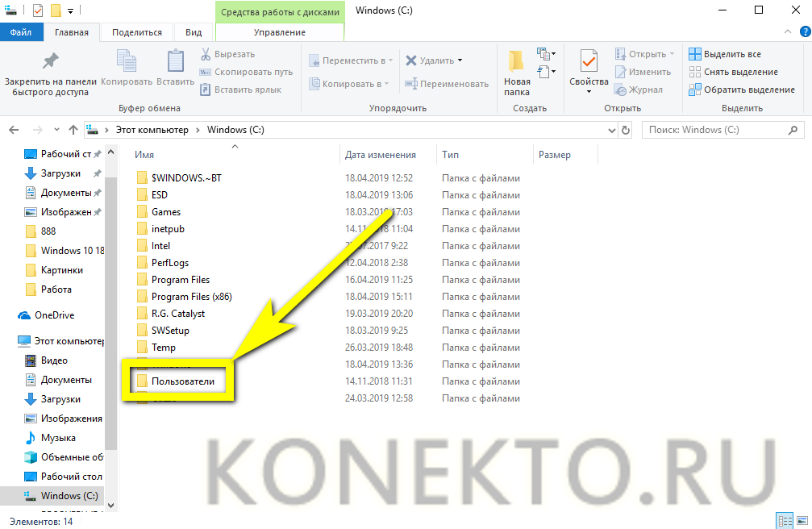The width and height of the screenshot is (812, 529).
Task: Open OneDrive in the navigation pane
Action: [x=47, y=315]
